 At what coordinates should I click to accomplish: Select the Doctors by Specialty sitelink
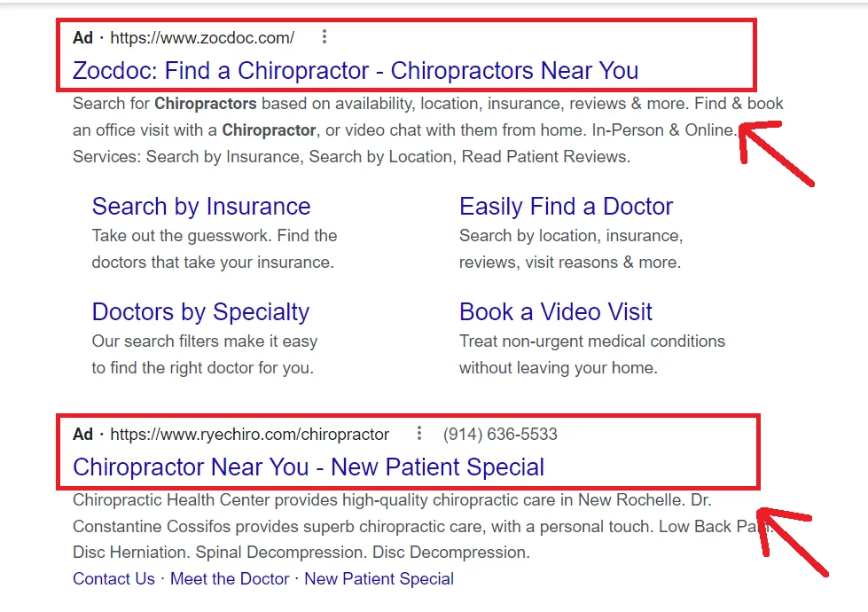click(200, 312)
